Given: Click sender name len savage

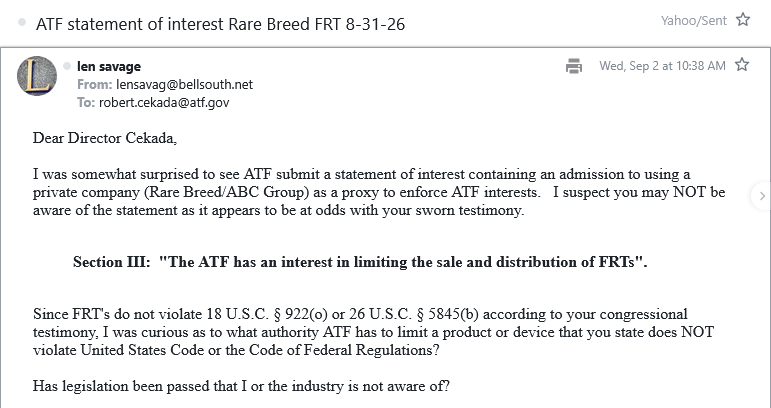Looking at the screenshot, I should tap(109, 66).
